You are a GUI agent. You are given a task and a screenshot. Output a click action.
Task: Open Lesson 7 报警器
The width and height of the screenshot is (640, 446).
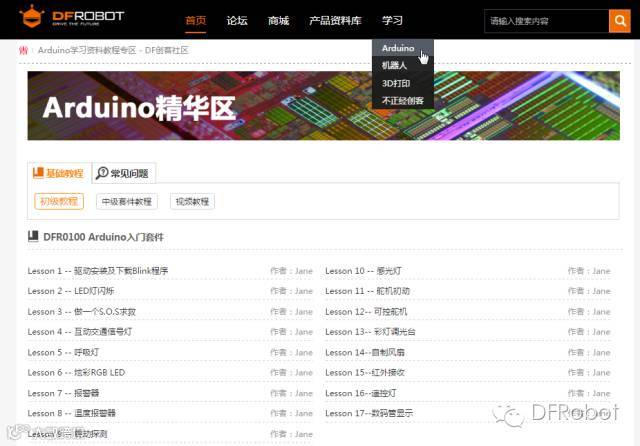[x=63, y=393]
